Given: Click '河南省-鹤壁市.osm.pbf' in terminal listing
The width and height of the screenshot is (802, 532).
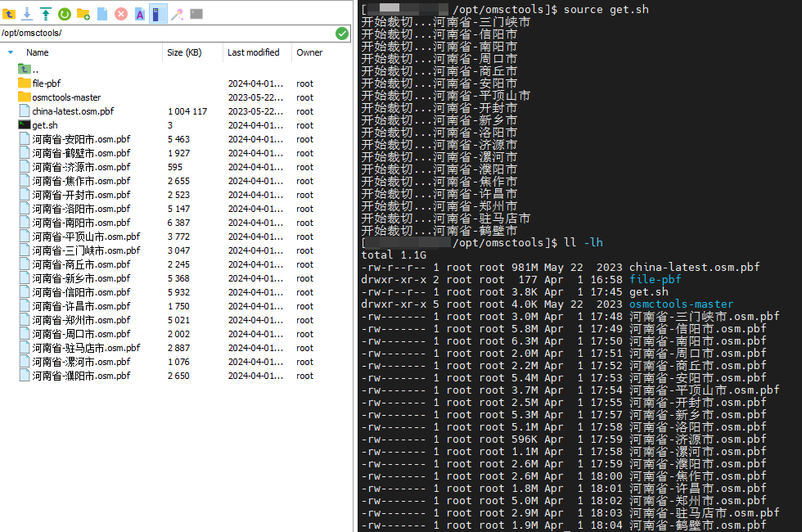Looking at the screenshot, I should click(x=697, y=525).
